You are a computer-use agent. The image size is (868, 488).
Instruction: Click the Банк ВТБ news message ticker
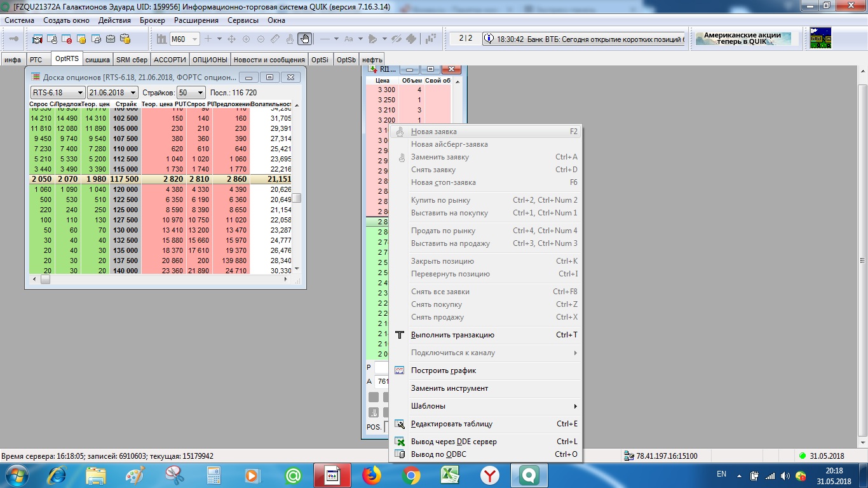pyautogui.click(x=584, y=39)
